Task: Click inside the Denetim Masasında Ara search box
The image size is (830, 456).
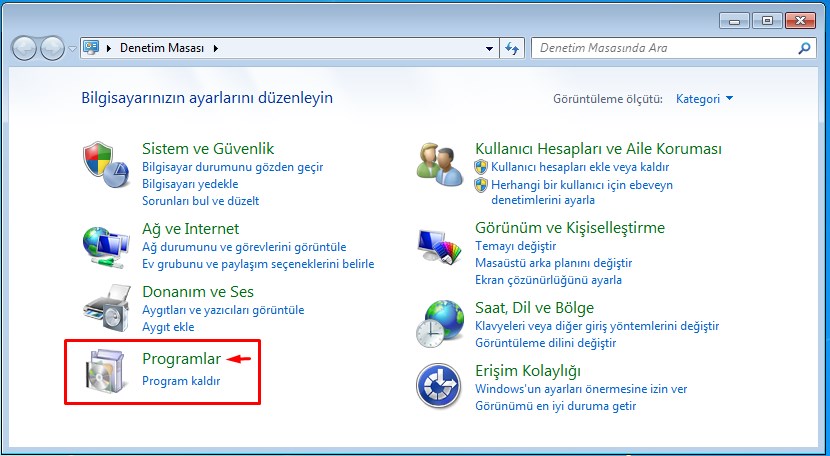Action: click(665, 48)
